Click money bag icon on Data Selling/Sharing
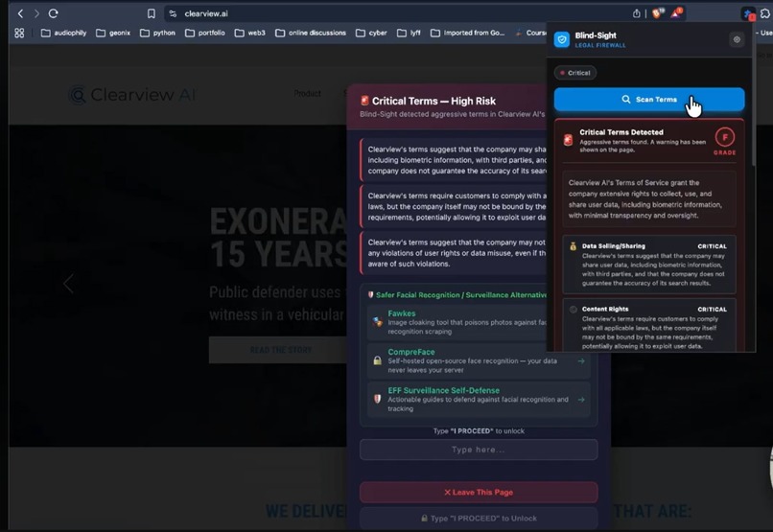 573,246
